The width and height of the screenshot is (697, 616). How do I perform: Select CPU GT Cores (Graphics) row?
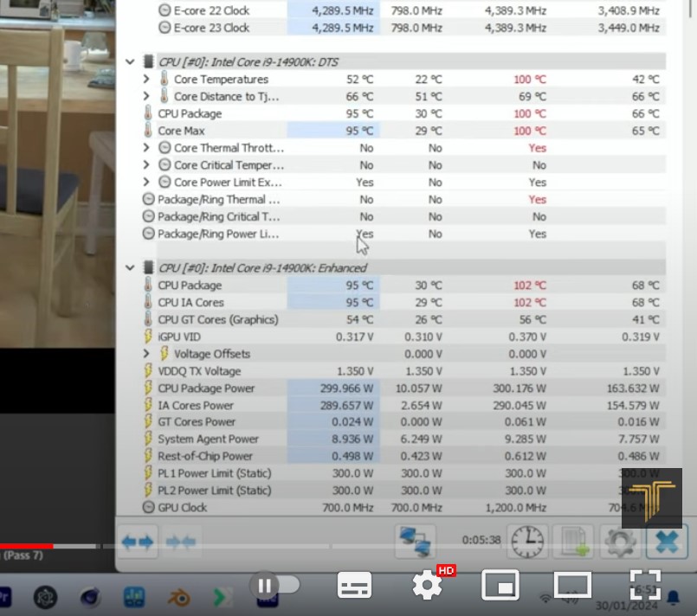pyautogui.click(x=403, y=319)
